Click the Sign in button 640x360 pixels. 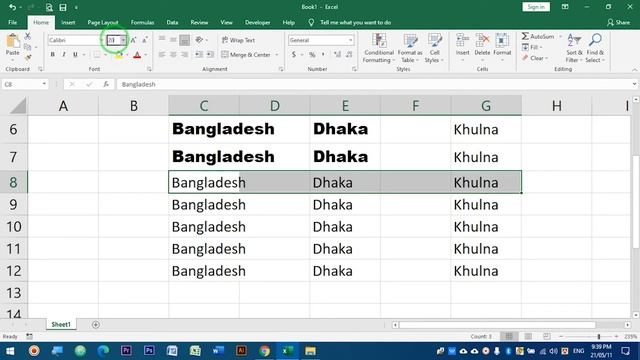(536, 7)
